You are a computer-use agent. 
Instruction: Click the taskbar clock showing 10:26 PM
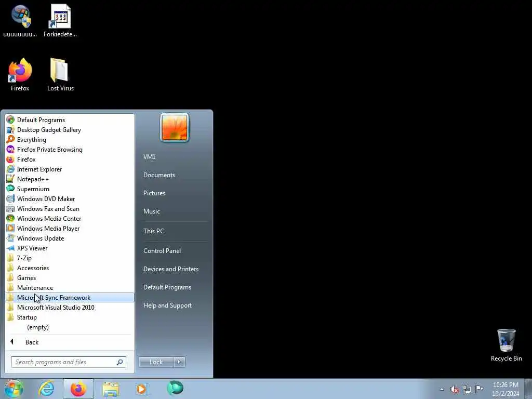click(x=506, y=389)
